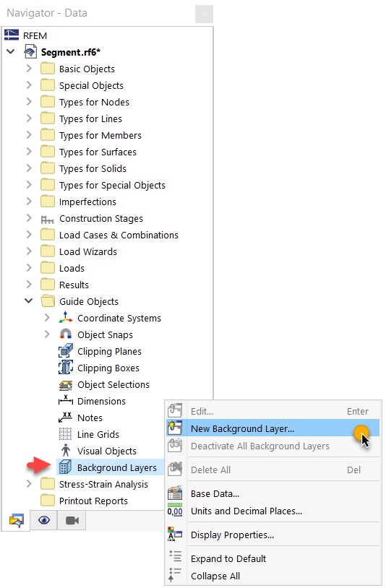Viewport: 386px width, 588px height.
Task: Click the Dimensions icon in tree
Action: coord(66,401)
